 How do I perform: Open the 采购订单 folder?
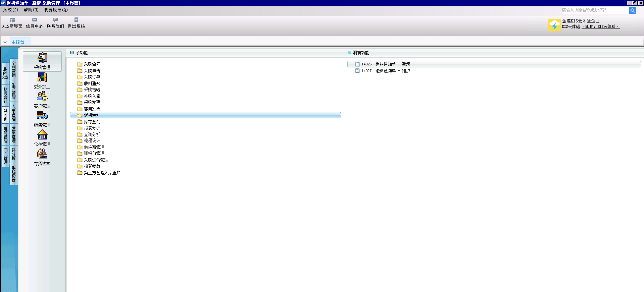pyautogui.click(x=92, y=77)
